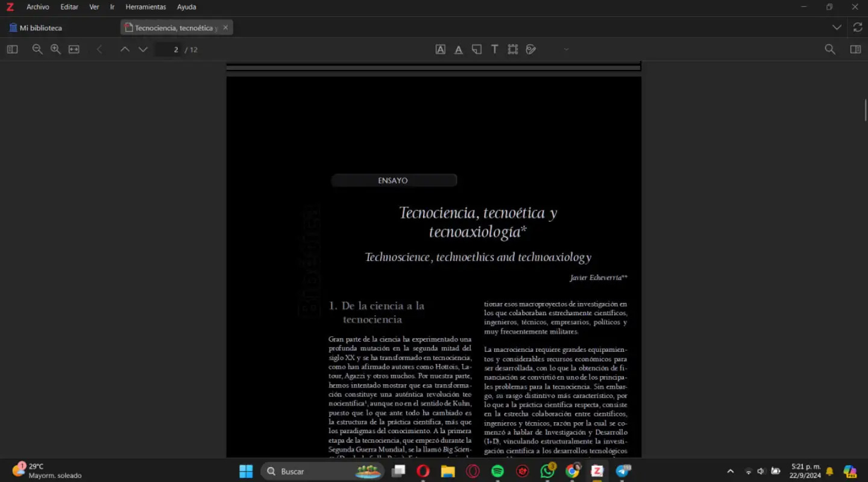The height and width of the screenshot is (482, 868).
Task: Select the underline text annotation tool
Action: coord(458,49)
